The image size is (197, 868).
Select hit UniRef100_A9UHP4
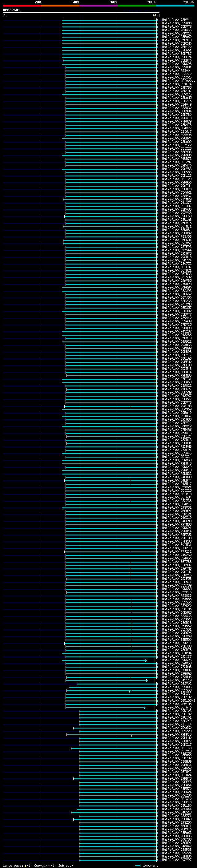[177, 139]
